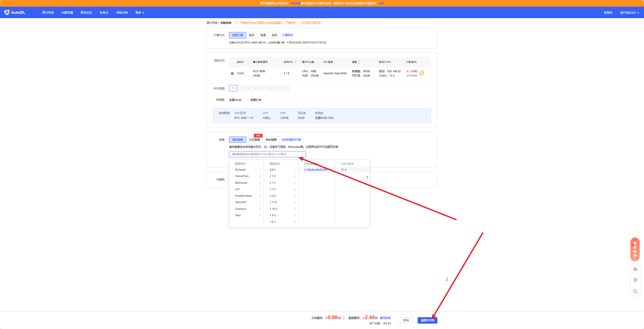
Task: Switch to 社区镜像 image tab
Action: point(254,140)
